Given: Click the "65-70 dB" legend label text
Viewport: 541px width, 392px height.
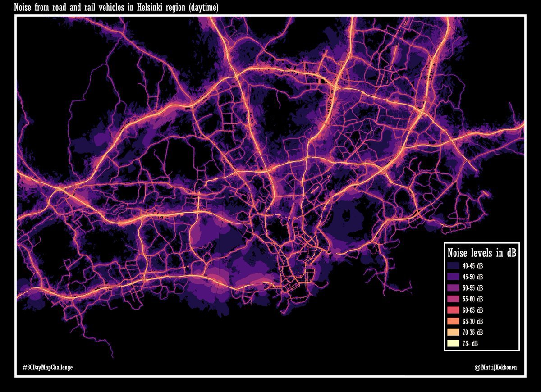Looking at the screenshot, I should coord(472,322).
